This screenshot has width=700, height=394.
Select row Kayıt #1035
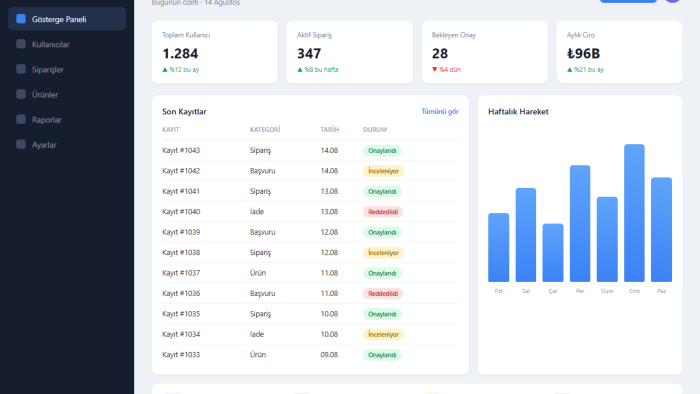310,314
